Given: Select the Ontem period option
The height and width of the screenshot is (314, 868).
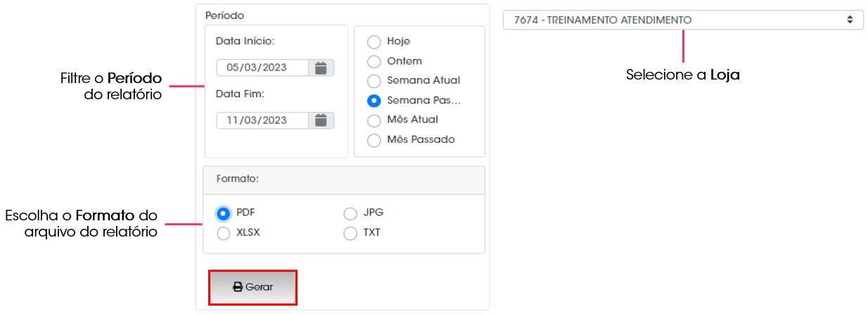Looking at the screenshot, I should [374, 61].
